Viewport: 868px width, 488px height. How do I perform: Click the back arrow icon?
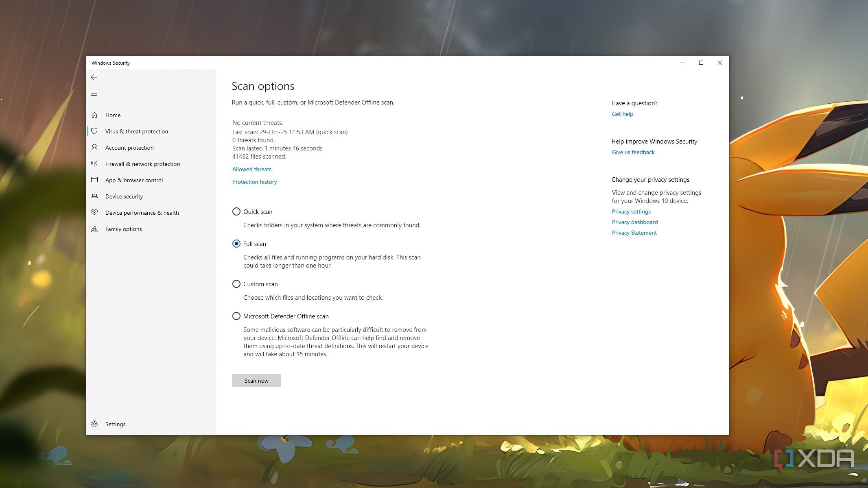(94, 77)
